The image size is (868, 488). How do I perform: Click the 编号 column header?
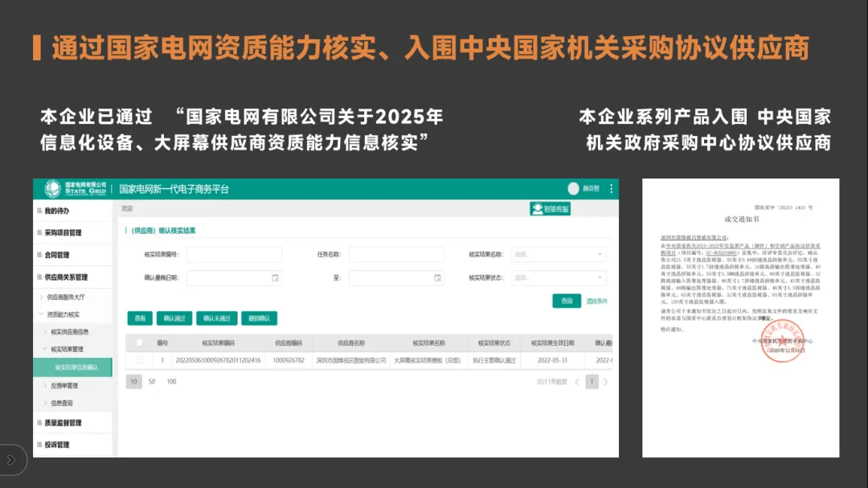(162, 342)
